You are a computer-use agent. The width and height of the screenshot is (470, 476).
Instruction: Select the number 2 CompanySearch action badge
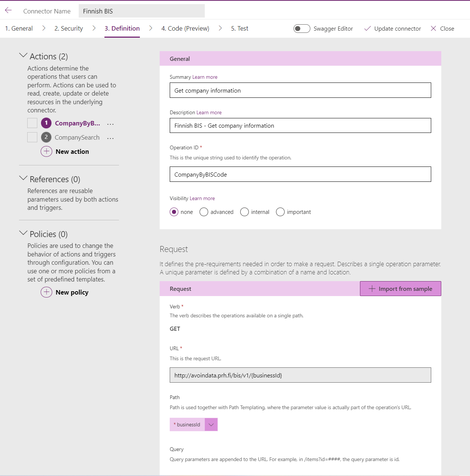pyautogui.click(x=46, y=137)
